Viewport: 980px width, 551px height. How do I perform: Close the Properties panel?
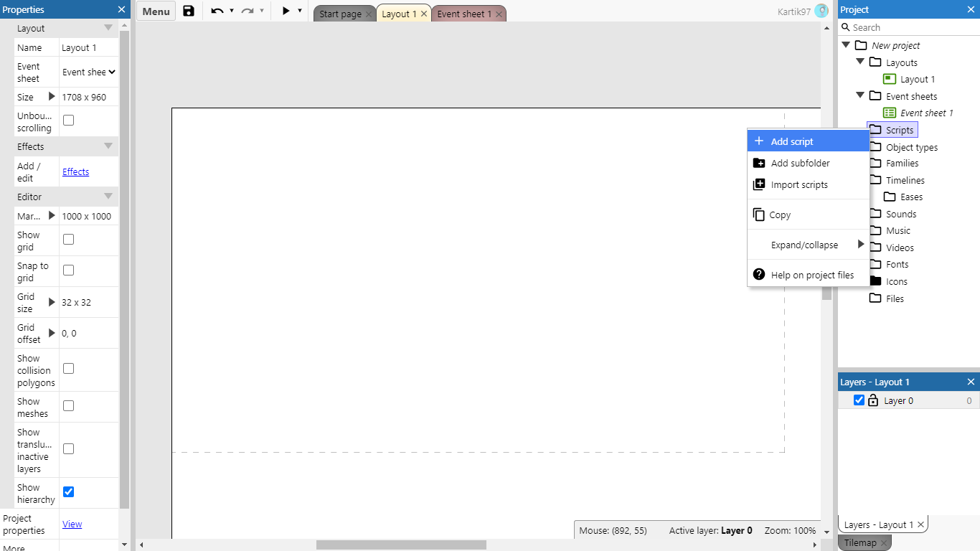tap(121, 9)
